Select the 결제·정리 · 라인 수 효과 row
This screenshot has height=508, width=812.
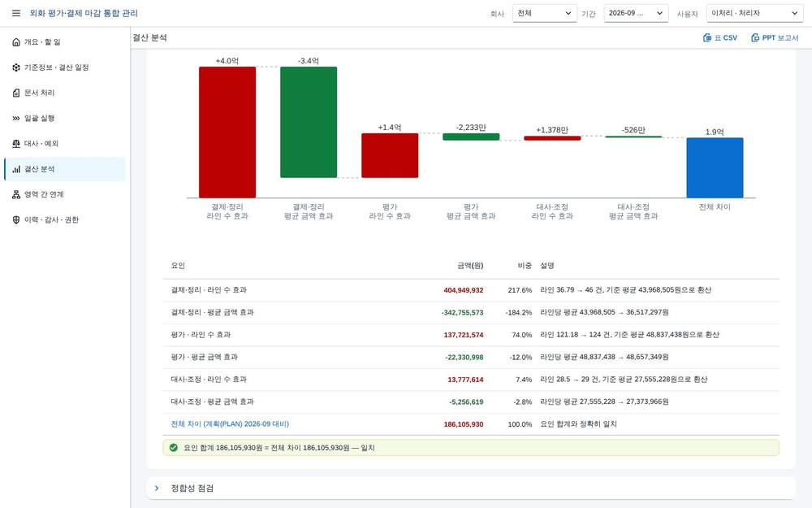tap(471, 290)
